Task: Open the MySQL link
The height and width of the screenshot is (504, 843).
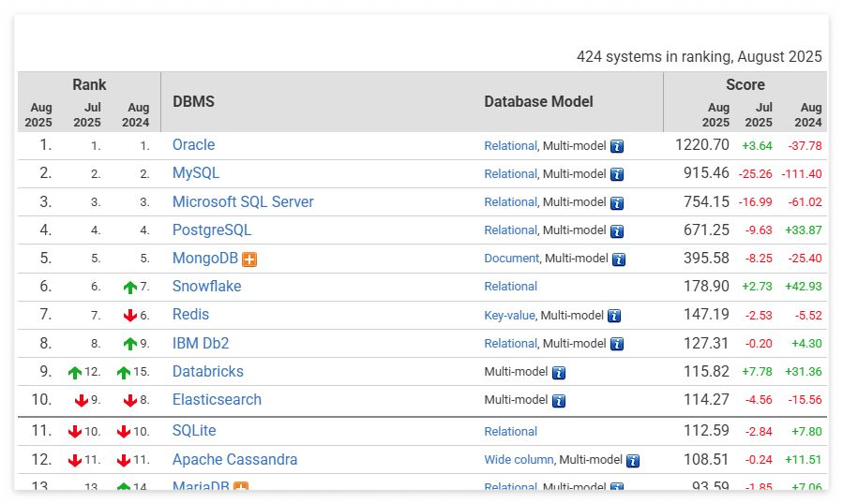Action: tap(196, 173)
